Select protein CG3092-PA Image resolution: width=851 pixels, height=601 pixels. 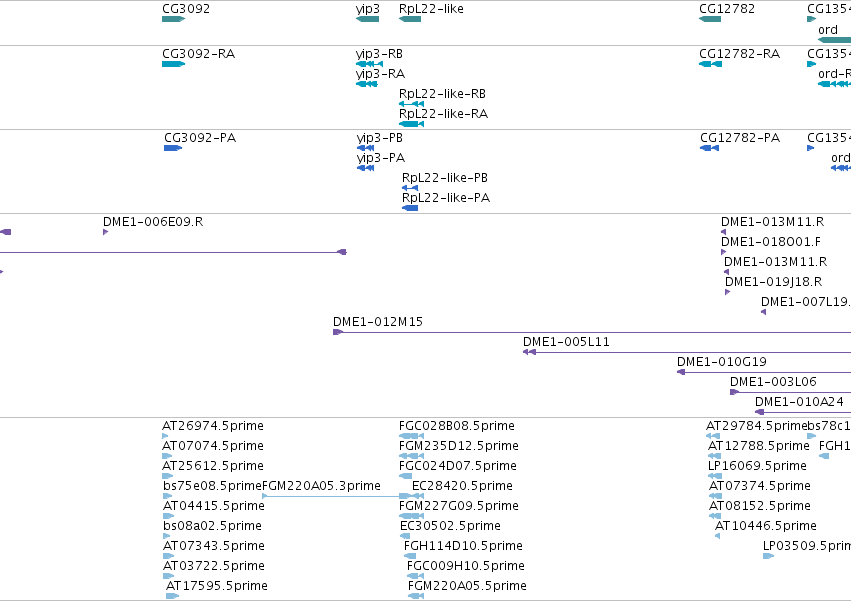200,138
